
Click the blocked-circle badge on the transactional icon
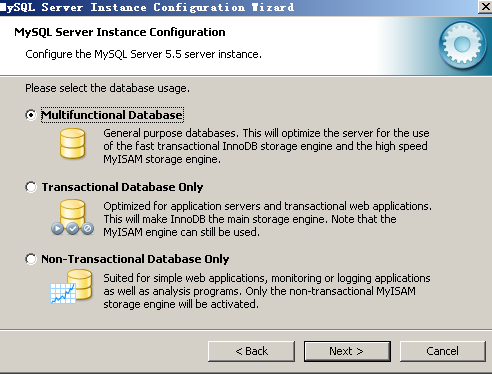(88, 229)
